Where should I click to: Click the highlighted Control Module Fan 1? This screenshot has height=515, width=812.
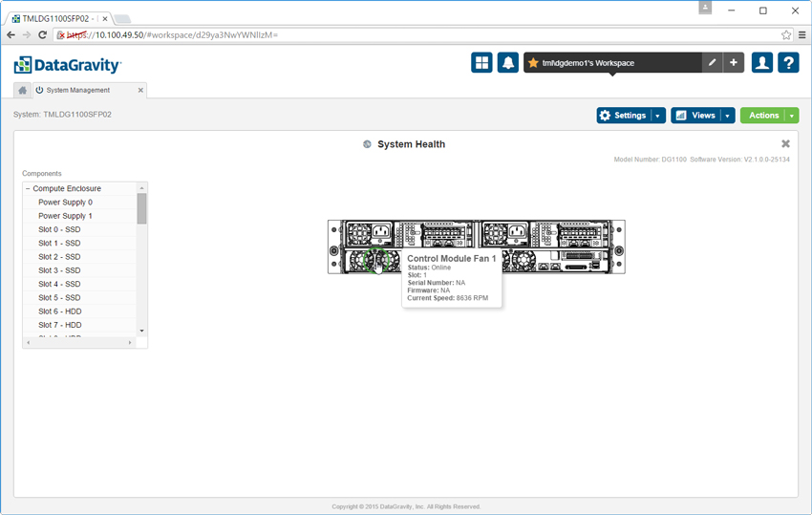tap(376, 261)
